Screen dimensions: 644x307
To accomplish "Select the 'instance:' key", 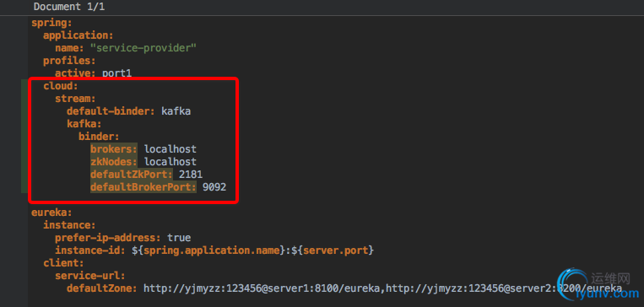I will (x=69, y=225).
